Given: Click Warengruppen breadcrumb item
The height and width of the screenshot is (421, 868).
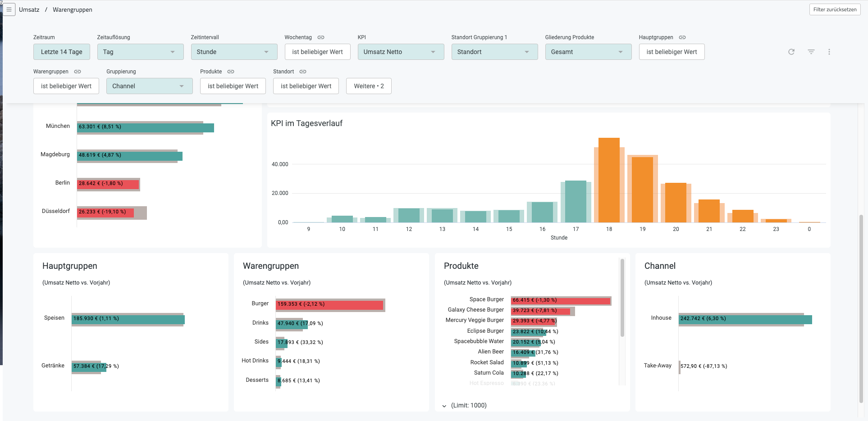Looking at the screenshot, I should pyautogui.click(x=73, y=9).
